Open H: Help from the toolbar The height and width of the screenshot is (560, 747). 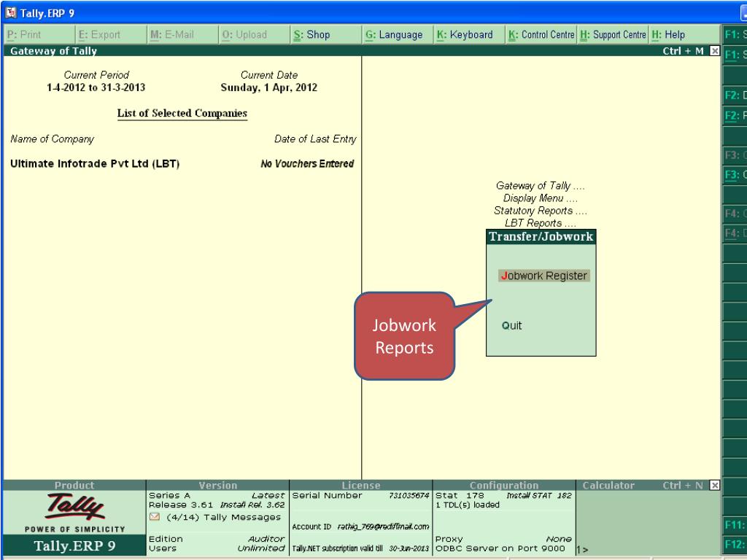[x=684, y=35]
